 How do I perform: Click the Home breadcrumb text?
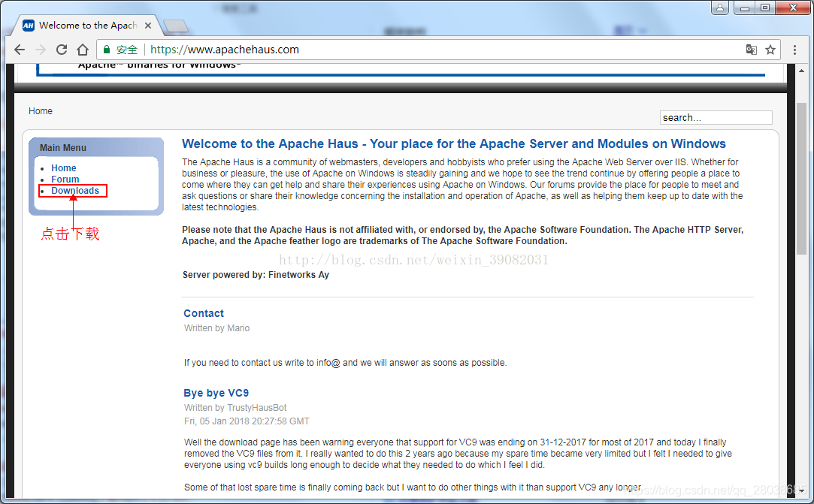coord(41,111)
